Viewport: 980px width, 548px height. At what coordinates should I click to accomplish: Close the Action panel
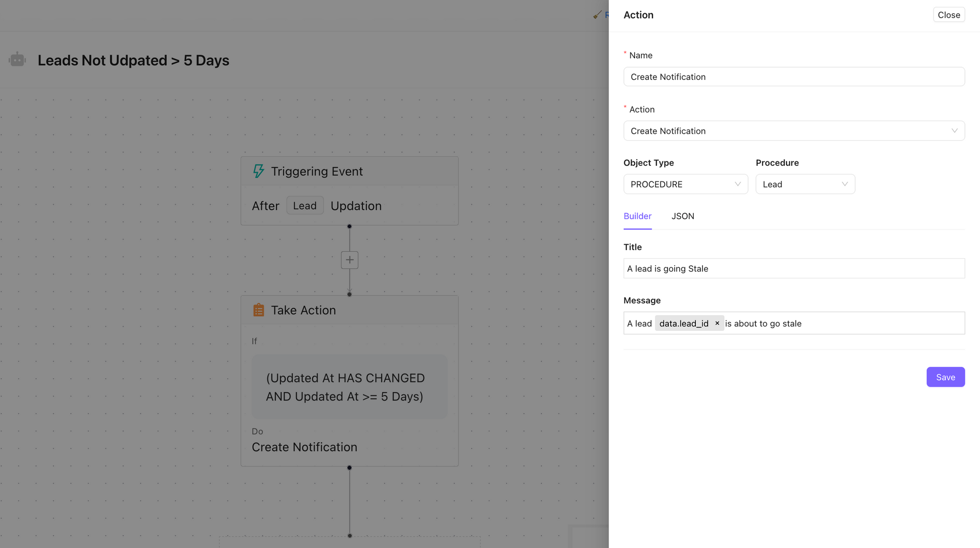(x=948, y=15)
